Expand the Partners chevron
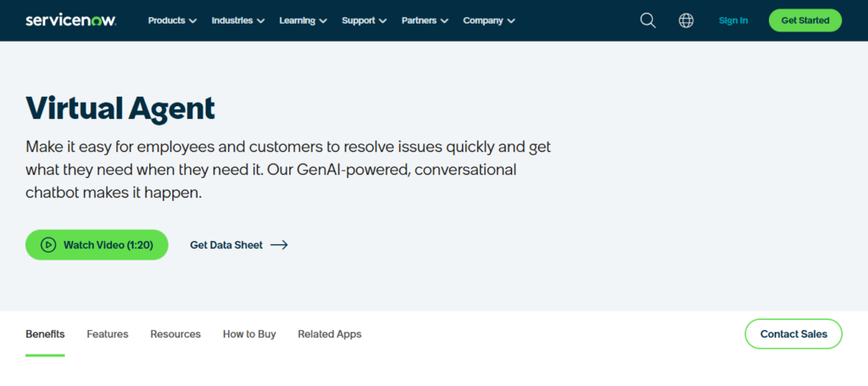This screenshot has width=868, height=386. click(x=444, y=21)
